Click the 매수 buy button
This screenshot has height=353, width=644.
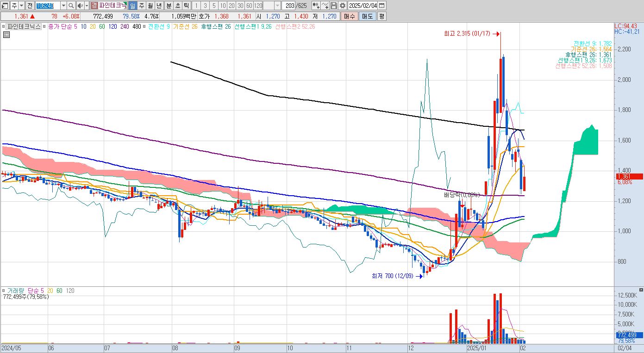(x=349, y=16)
